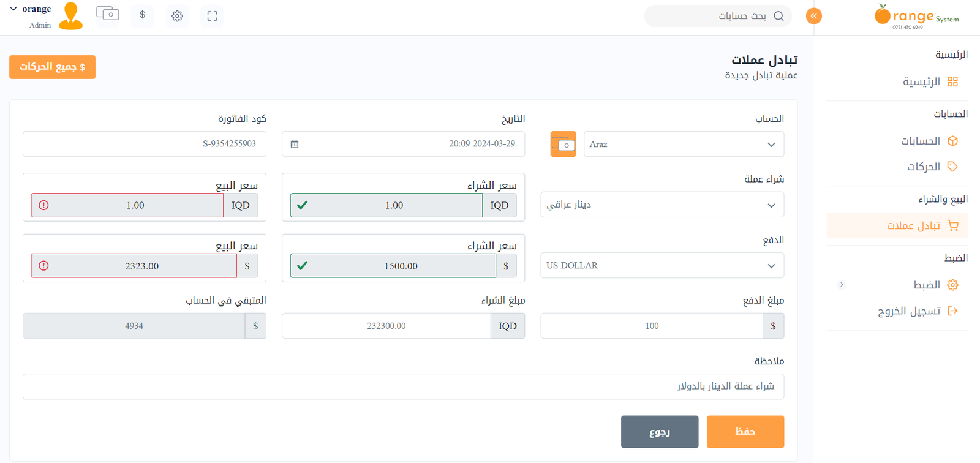980x463 pixels.
Task: Click the حفظ save button
Action: coord(745,432)
